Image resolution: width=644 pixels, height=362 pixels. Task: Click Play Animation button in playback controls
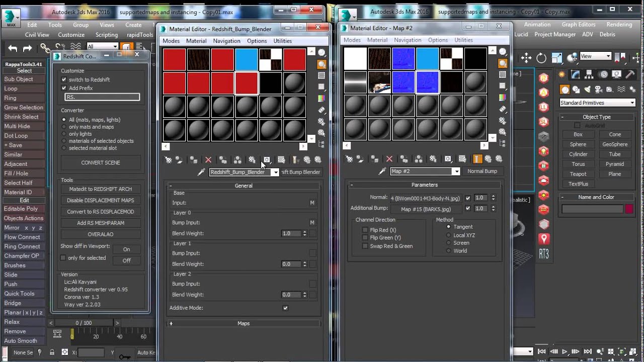click(565, 352)
